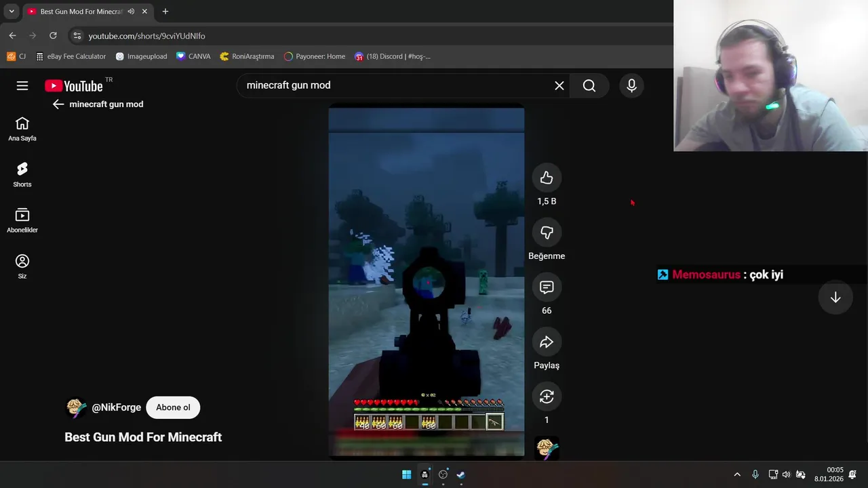Click the tray microphone icon
The height and width of the screenshot is (488, 868).
pyautogui.click(x=755, y=474)
